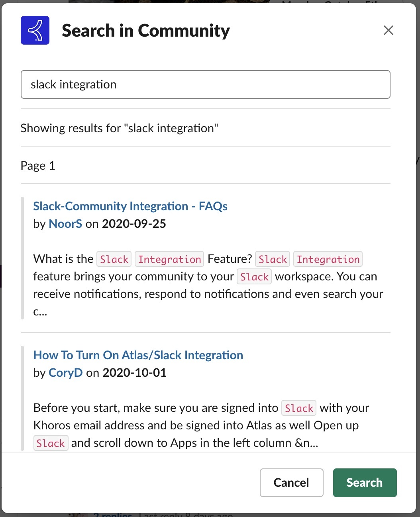This screenshot has width=420, height=517.
Task: View NoorS author profile
Action: 65,224
